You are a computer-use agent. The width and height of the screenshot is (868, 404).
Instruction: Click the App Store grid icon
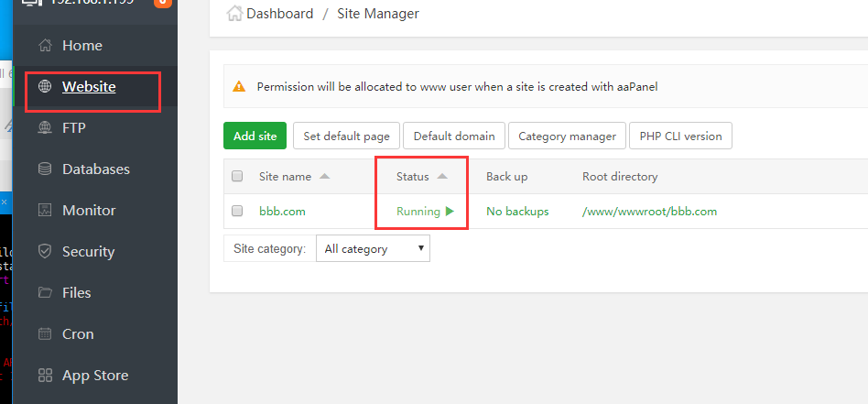coord(45,376)
